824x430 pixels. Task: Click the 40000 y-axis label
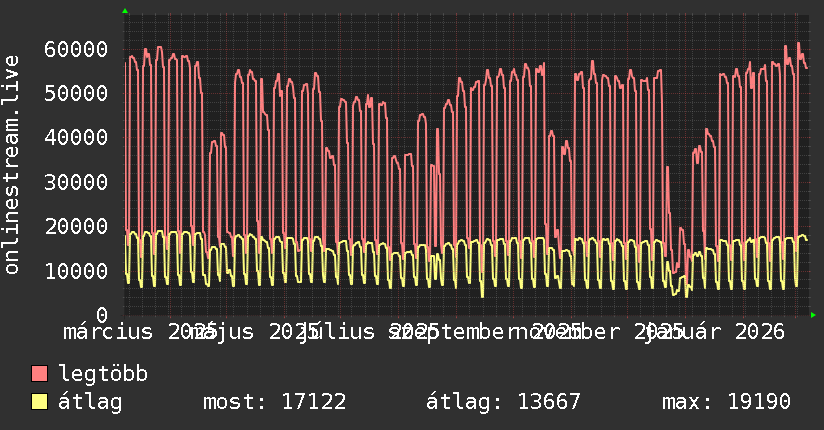pyautogui.click(x=76, y=138)
